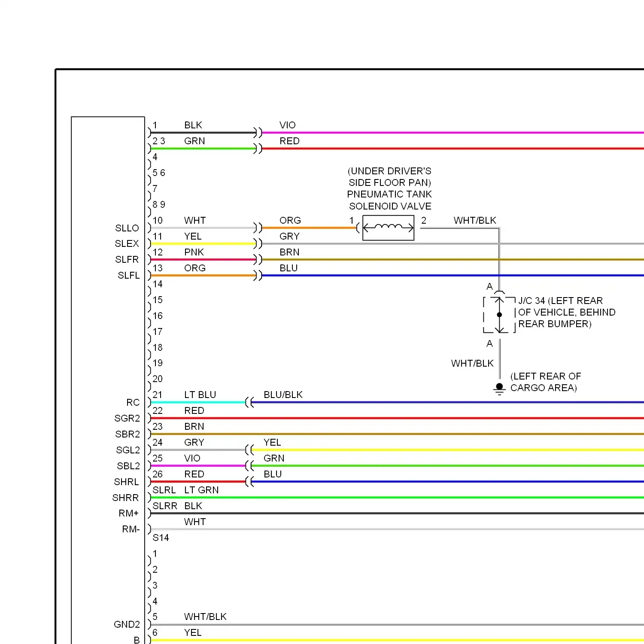Click pin number 20 on the connector

click(158, 379)
